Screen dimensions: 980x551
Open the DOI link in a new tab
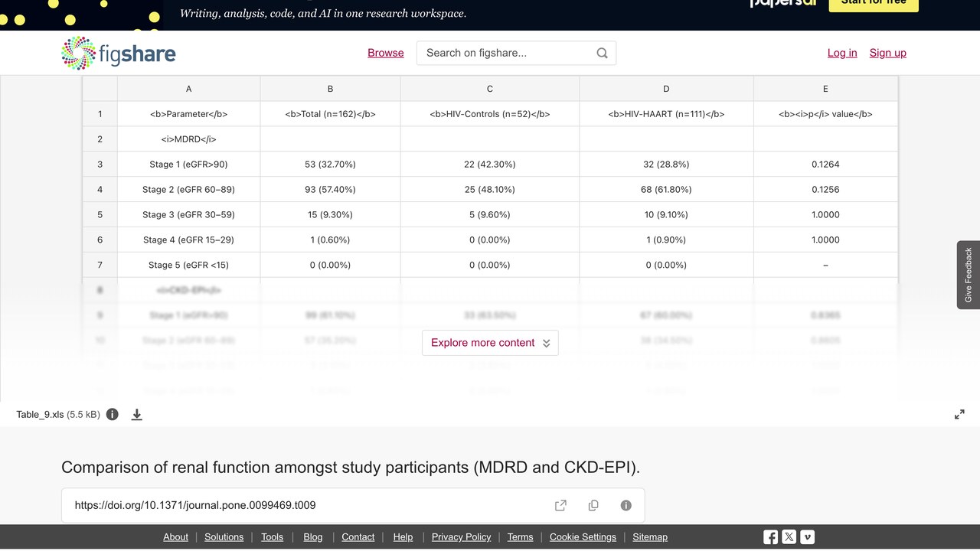pyautogui.click(x=560, y=505)
